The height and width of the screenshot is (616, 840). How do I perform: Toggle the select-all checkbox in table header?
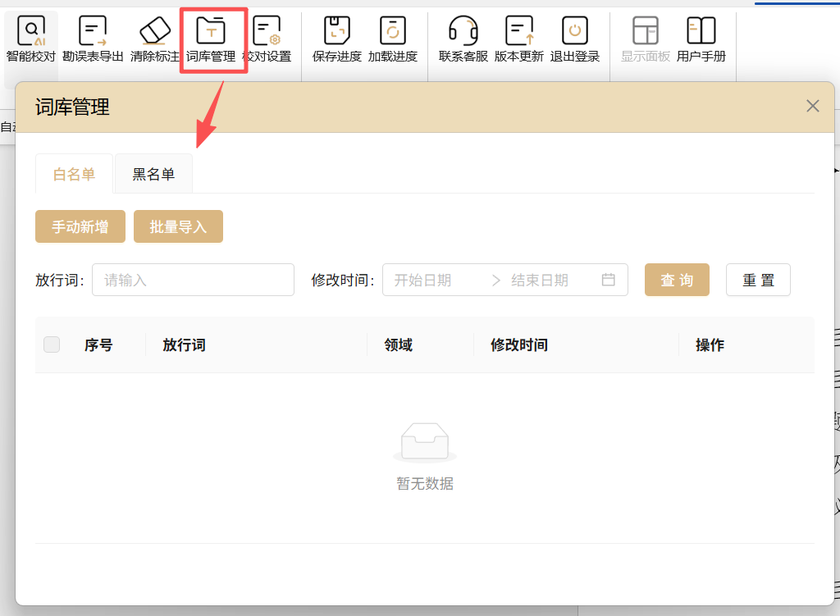click(x=52, y=345)
